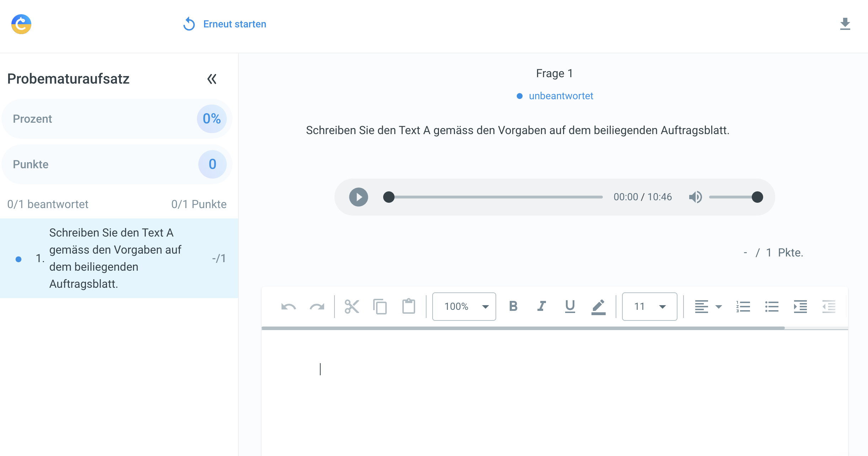Insert a bulleted list
This screenshot has width=868, height=456.
[x=772, y=307]
